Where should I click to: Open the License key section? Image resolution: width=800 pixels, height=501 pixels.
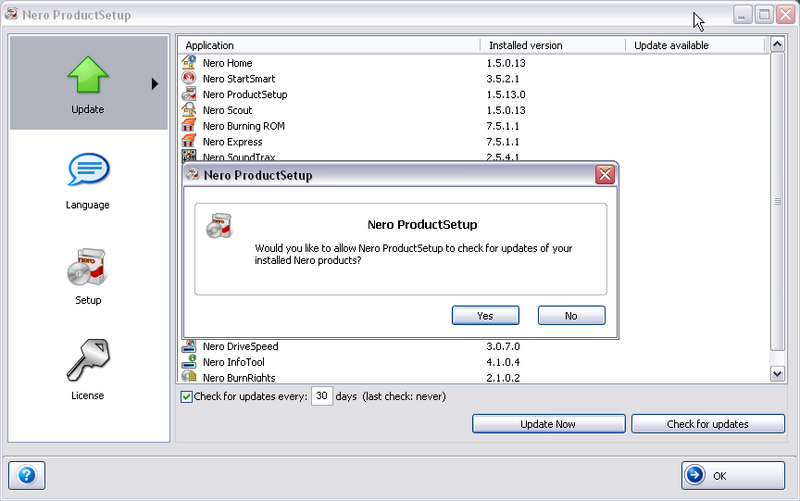tap(87, 369)
